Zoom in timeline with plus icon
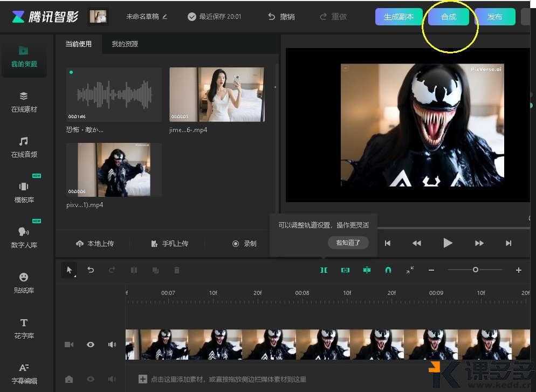Image resolution: width=536 pixels, height=392 pixels. click(x=519, y=270)
